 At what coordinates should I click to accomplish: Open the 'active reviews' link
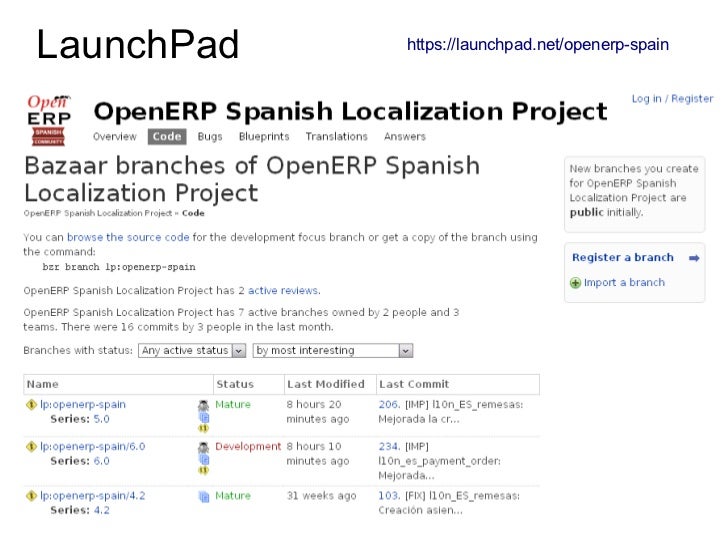283,291
